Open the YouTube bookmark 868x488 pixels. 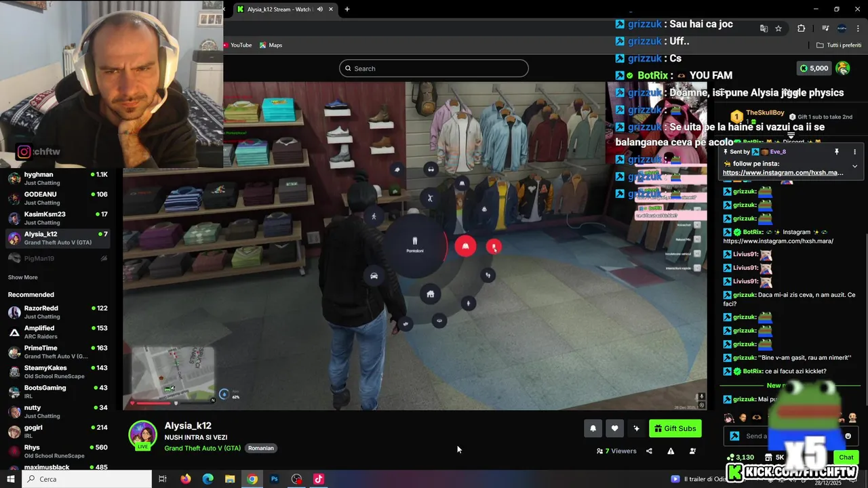237,45
